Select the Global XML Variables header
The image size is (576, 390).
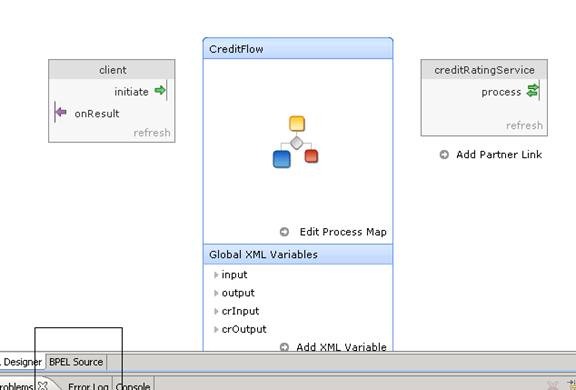pyautogui.click(x=298, y=254)
